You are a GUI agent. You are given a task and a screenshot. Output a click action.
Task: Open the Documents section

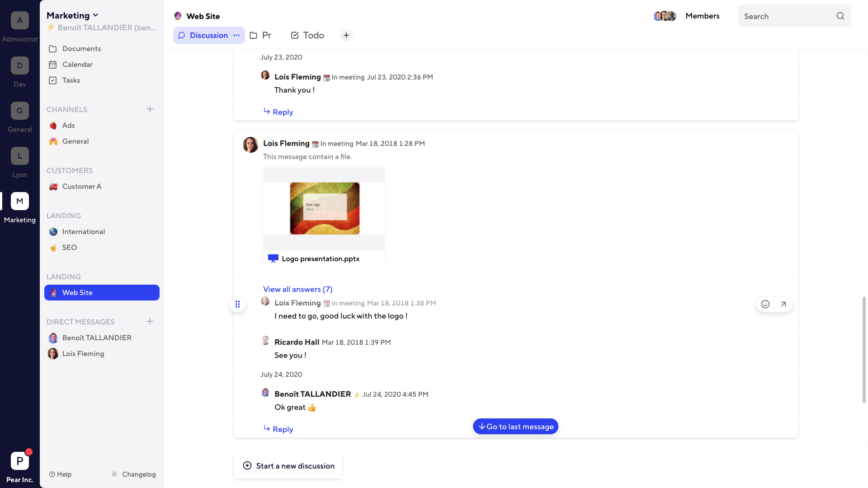click(81, 48)
